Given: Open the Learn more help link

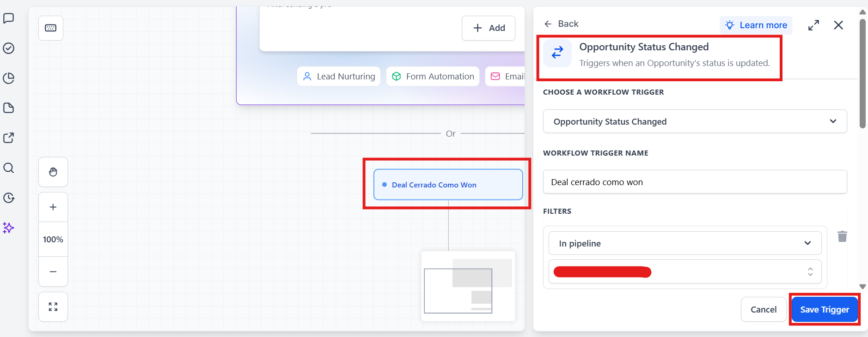Looking at the screenshot, I should [x=756, y=25].
